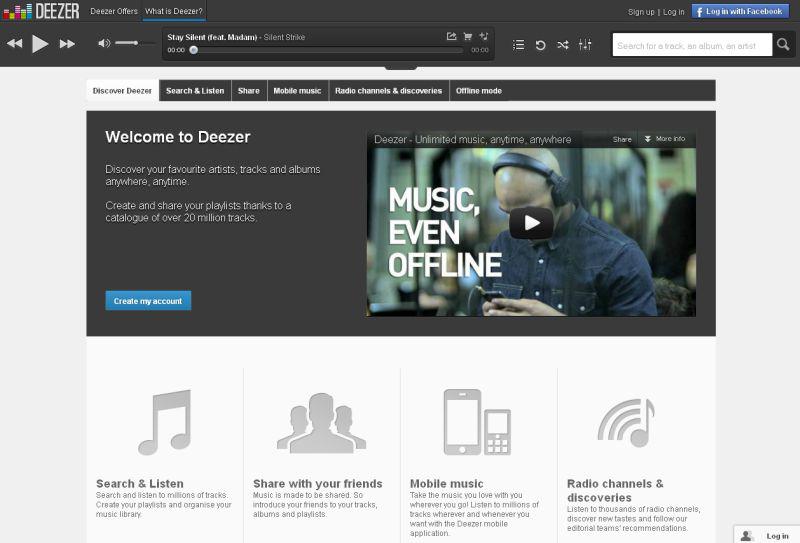Open the Offline mode tab
This screenshot has height=543, width=800.
[x=479, y=91]
